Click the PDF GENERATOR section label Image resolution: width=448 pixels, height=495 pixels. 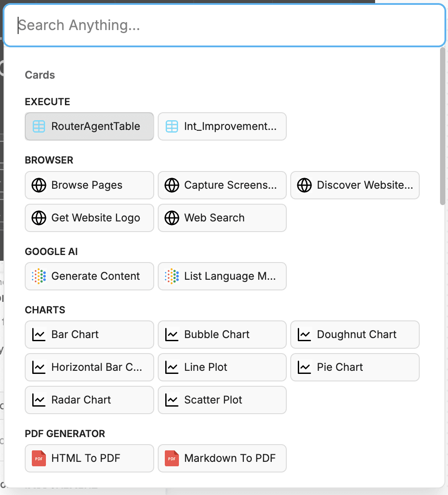coord(65,434)
